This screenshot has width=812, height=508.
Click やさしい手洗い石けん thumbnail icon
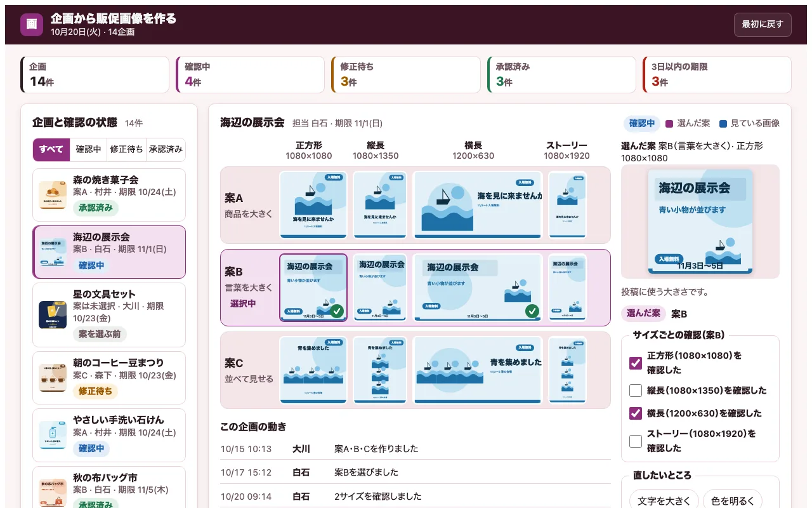(53, 435)
